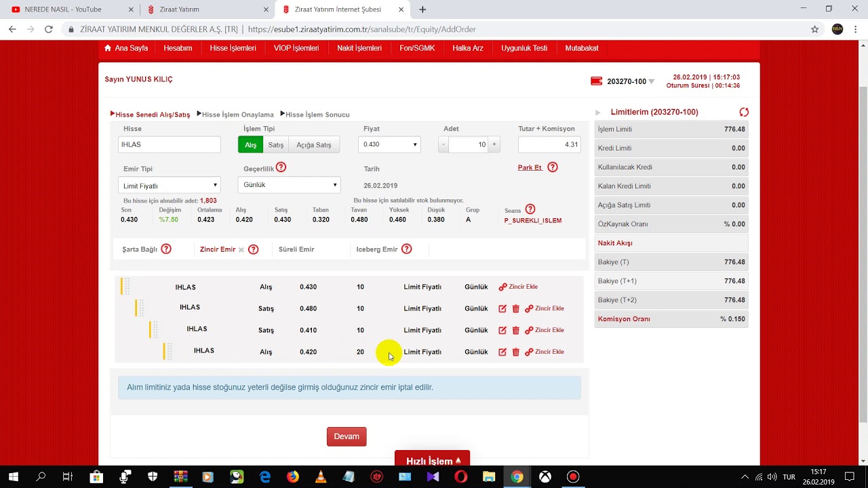868x488 pixels.
Task: Open Chrome from the taskbar
Action: 517,476
